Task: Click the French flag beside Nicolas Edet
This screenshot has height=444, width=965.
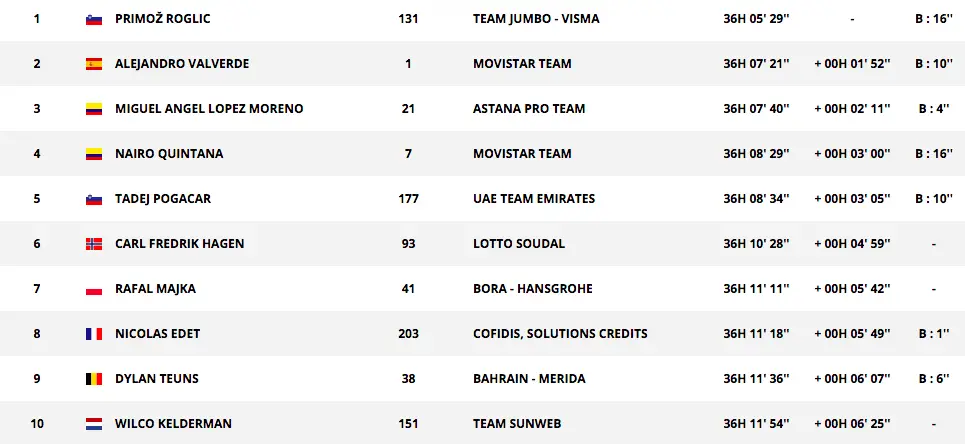Action: [94, 334]
